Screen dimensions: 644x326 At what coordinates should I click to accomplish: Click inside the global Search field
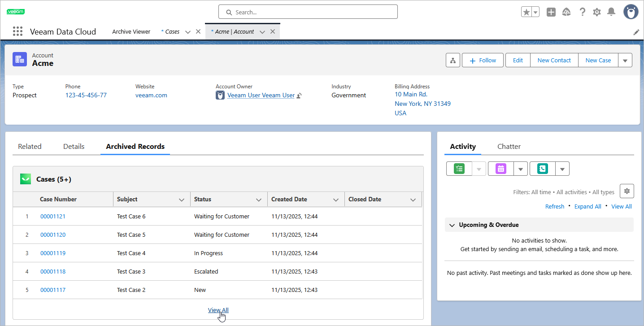coord(307,12)
